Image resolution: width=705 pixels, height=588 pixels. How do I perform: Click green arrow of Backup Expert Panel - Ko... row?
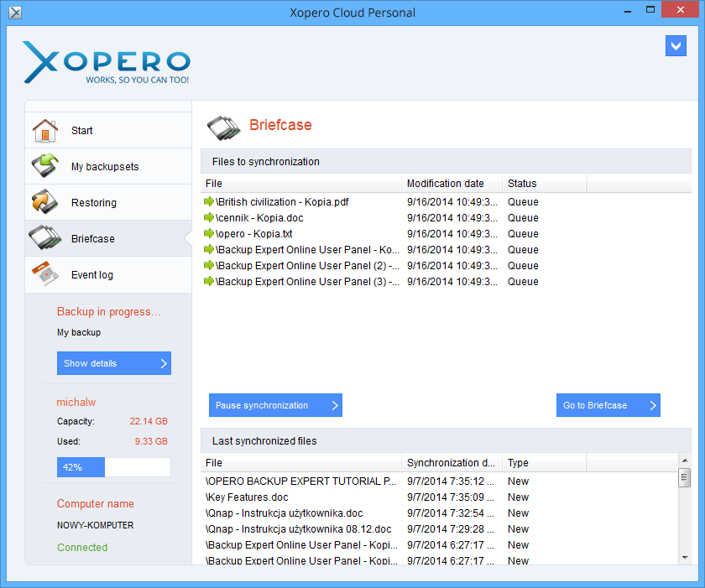point(209,249)
